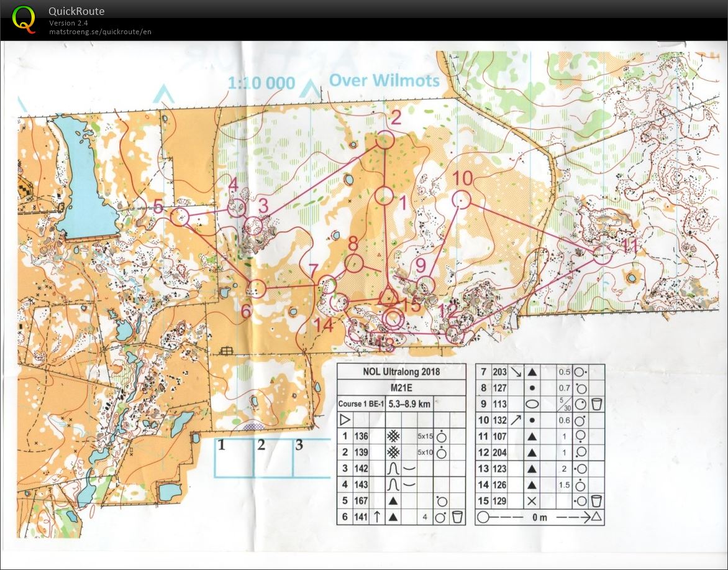Click the QuickRoute Q logo icon

pyautogui.click(x=24, y=20)
